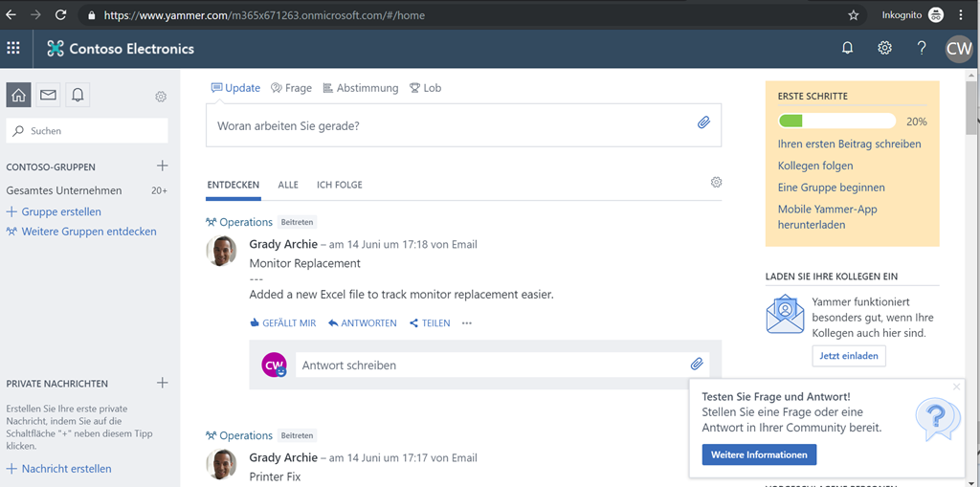The height and width of the screenshot is (487, 980).
Task: Open sidebar notifications bell icon
Action: coord(78,95)
